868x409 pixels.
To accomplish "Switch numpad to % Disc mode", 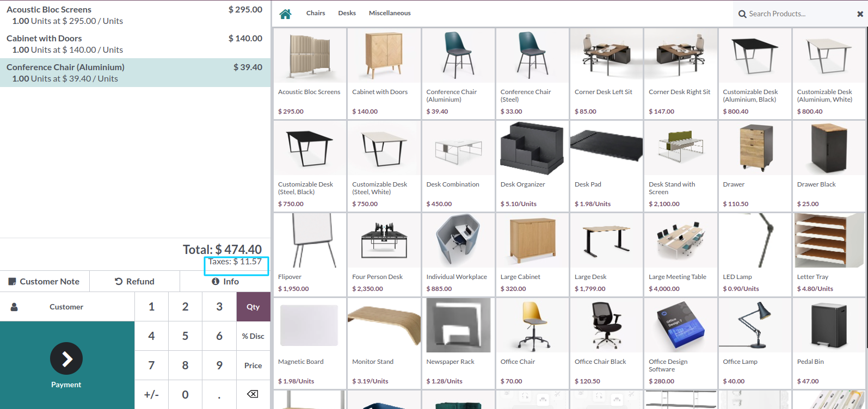I will 253,336.
